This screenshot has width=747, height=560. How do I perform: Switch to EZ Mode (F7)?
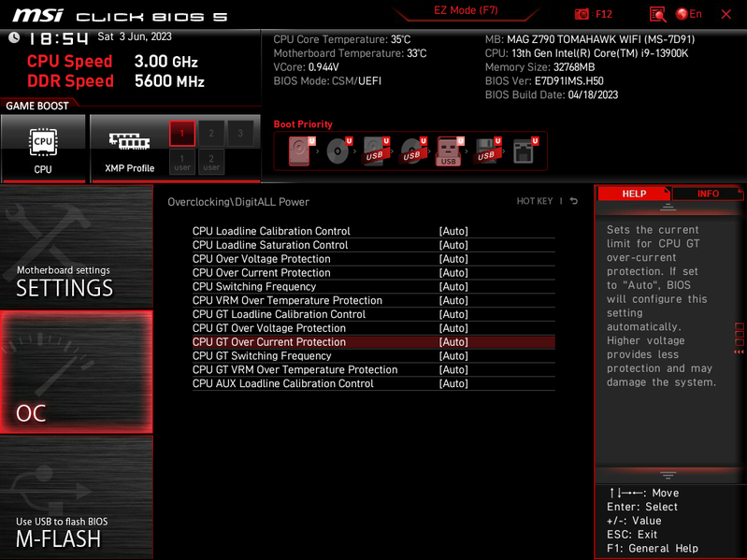coord(466,10)
